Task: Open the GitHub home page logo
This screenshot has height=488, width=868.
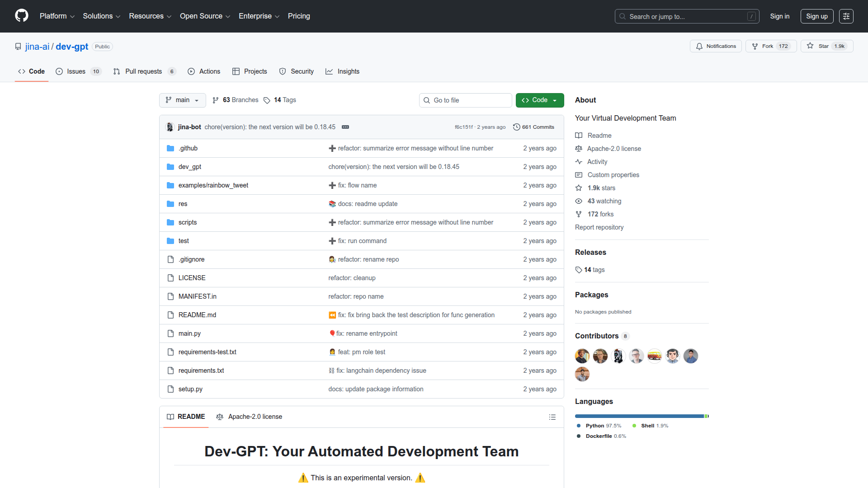Action: (x=21, y=16)
